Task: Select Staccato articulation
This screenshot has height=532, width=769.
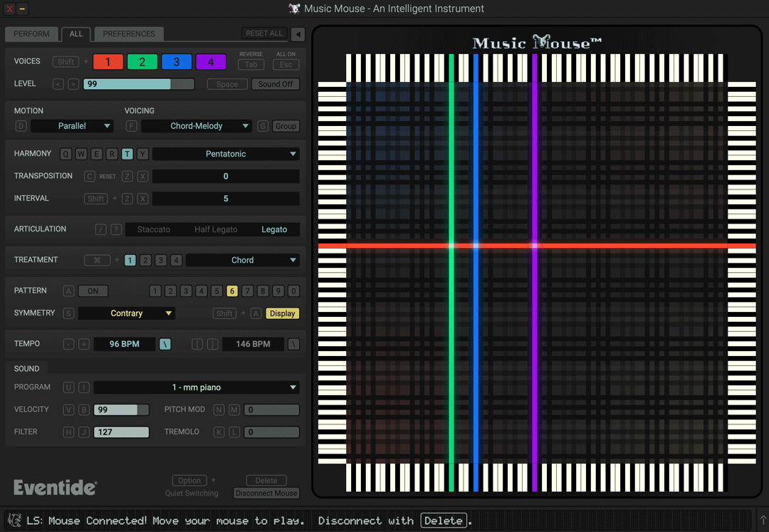Action: click(x=154, y=229)
